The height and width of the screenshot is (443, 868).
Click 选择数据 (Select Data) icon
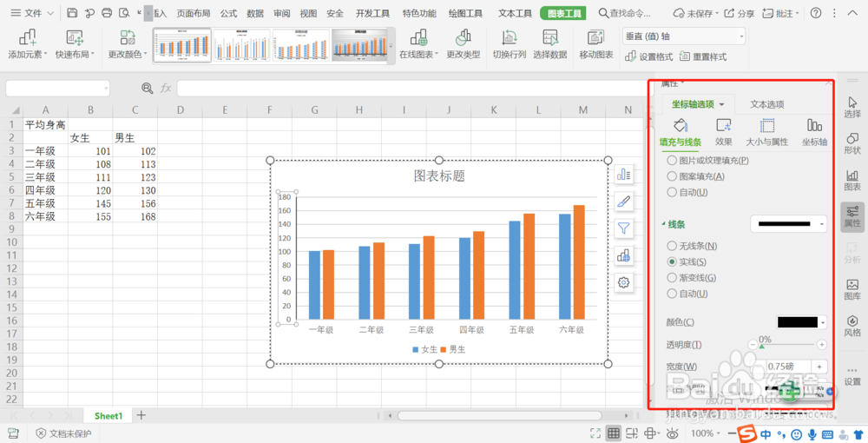pyautogui.click(x=550, y=44)
